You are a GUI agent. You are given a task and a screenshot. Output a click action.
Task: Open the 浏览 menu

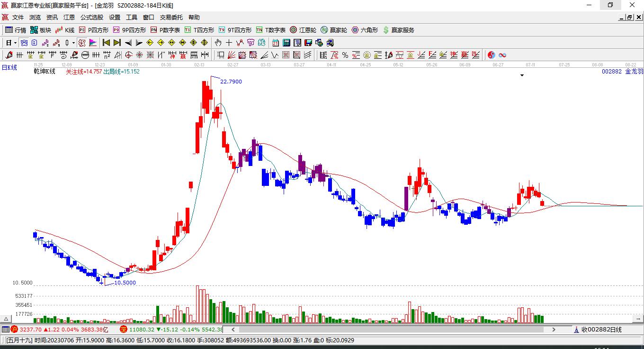click(35, 18)
